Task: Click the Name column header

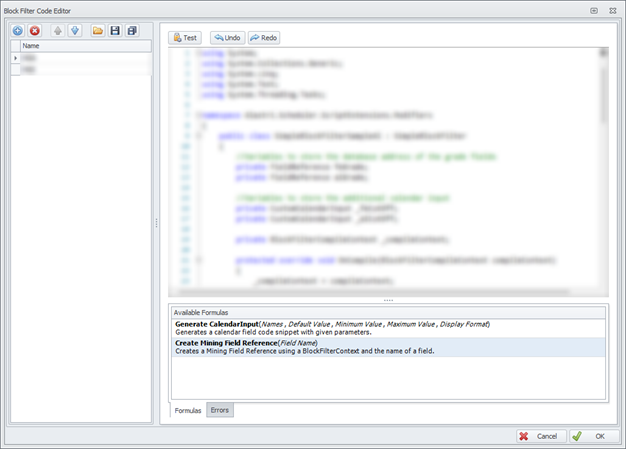Action: pos(86,46)
